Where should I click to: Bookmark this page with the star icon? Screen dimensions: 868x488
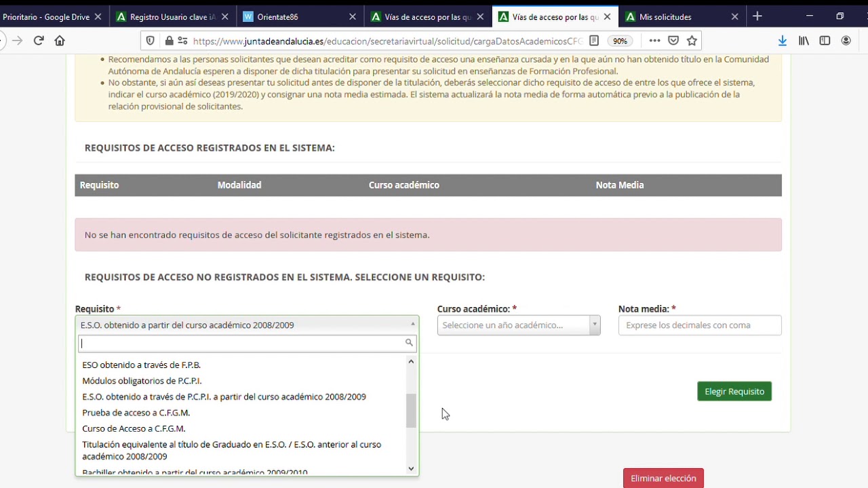[x=692, y=41]
